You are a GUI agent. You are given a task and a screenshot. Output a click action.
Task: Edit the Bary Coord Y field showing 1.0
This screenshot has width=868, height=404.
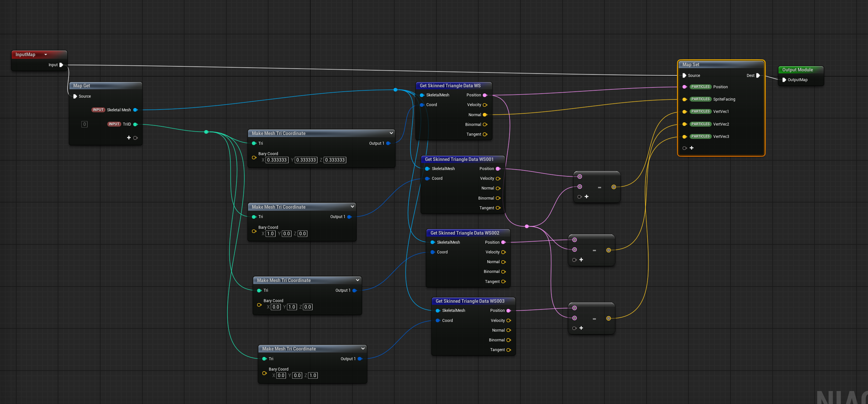pyautogui.click(x=292, y=307)
